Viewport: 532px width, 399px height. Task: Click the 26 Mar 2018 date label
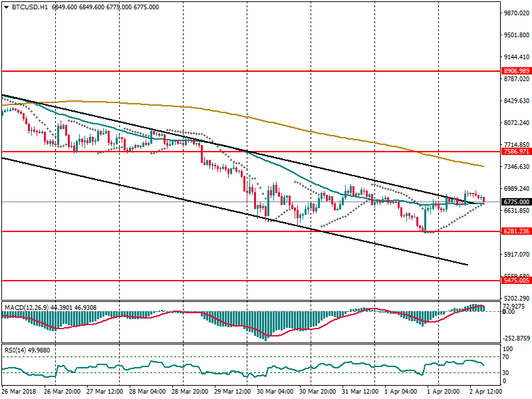point(20,393)
